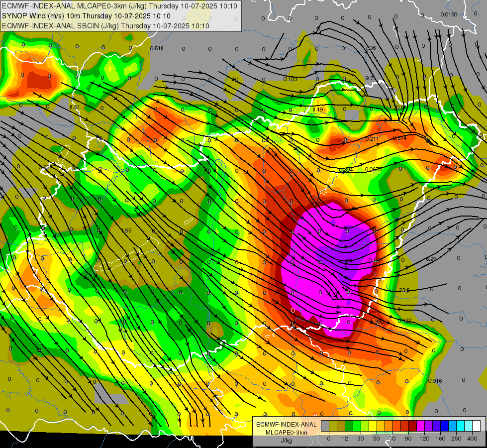The width and height of the screenshot is (487, 448).
Task: Select the magenta legend swatch
Action: 421,426
